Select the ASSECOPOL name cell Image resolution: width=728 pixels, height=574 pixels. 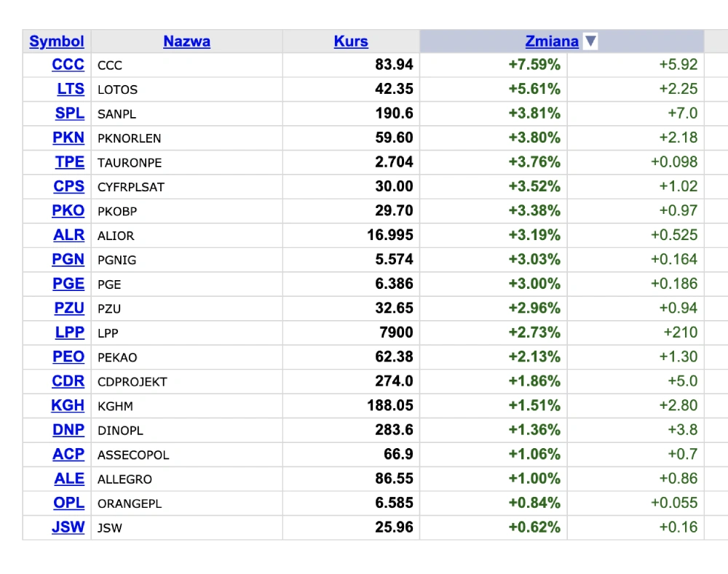coord(186,455)
